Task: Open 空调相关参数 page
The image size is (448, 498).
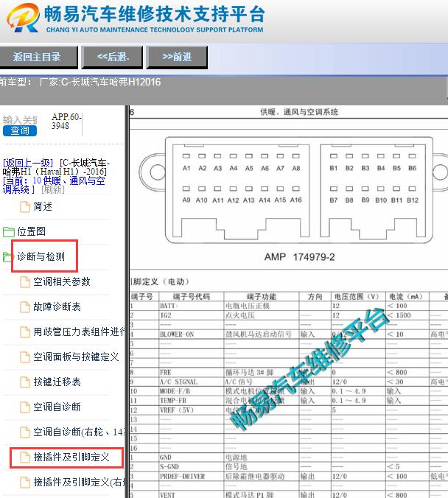Action: [x=62, y=281]
